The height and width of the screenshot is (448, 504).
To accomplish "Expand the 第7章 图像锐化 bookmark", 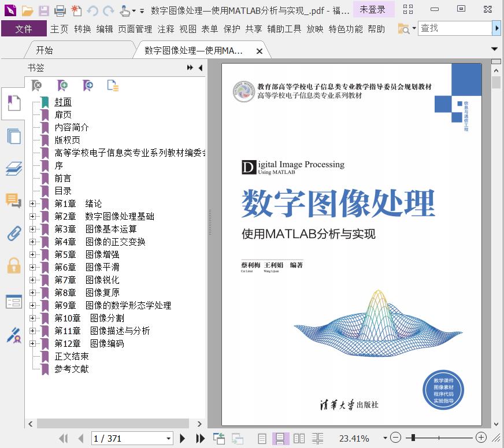I will 32,280.
